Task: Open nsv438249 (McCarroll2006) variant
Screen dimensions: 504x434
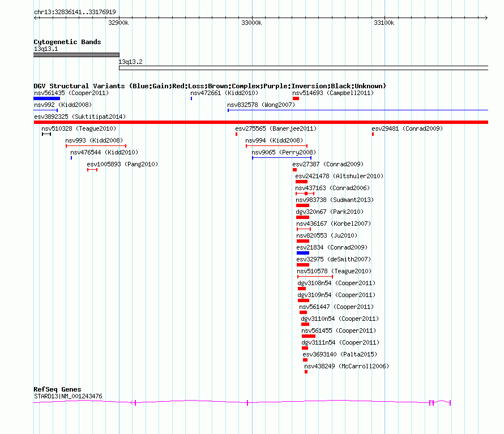Action: point(347,366)
